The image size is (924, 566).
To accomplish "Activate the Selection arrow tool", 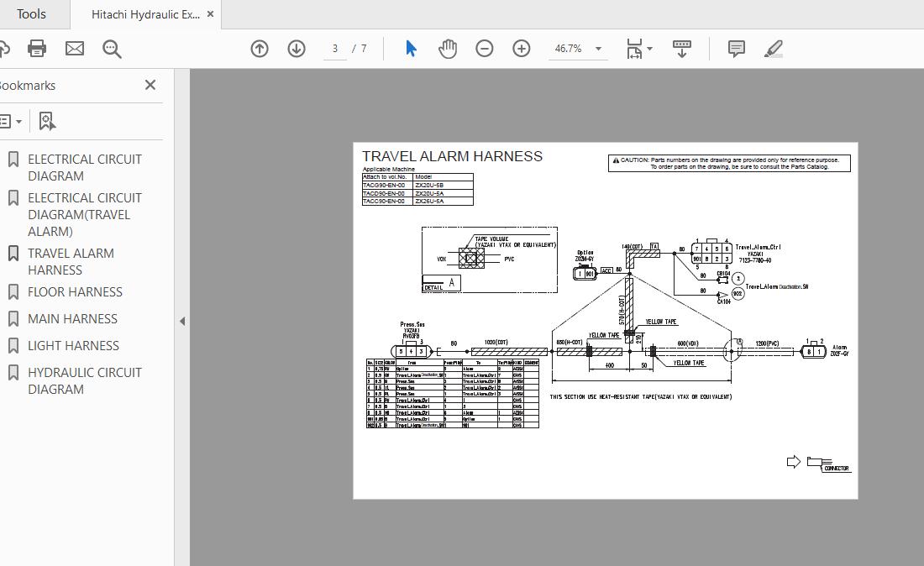I will click(411, 49).
